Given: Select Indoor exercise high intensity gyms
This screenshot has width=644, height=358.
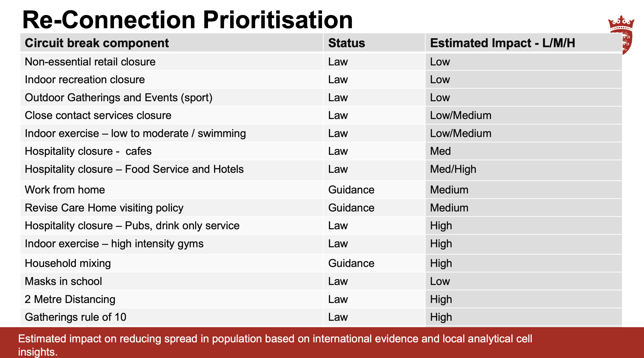Looking at the screenshot, I should 114,243.
